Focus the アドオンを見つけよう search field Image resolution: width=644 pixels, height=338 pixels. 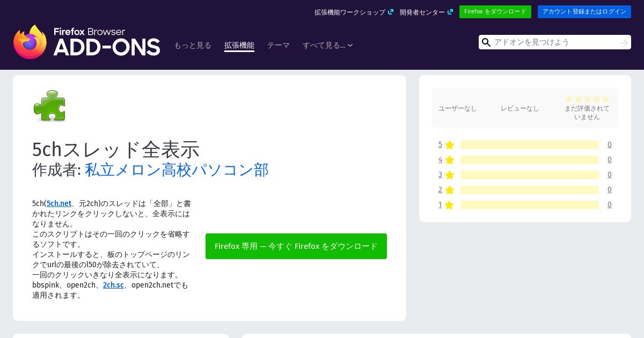(555, 42)
